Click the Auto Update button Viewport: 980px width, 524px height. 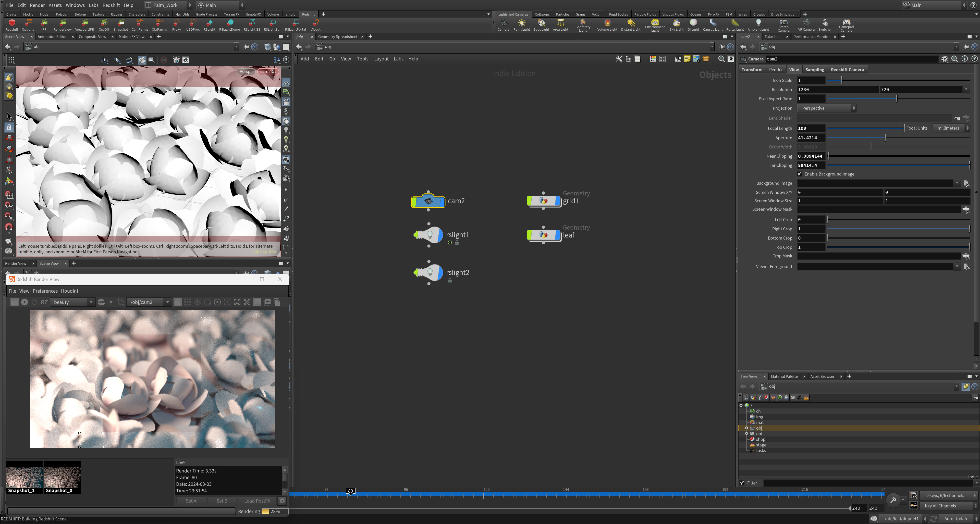pyautogui.click(x=956, y=519)
